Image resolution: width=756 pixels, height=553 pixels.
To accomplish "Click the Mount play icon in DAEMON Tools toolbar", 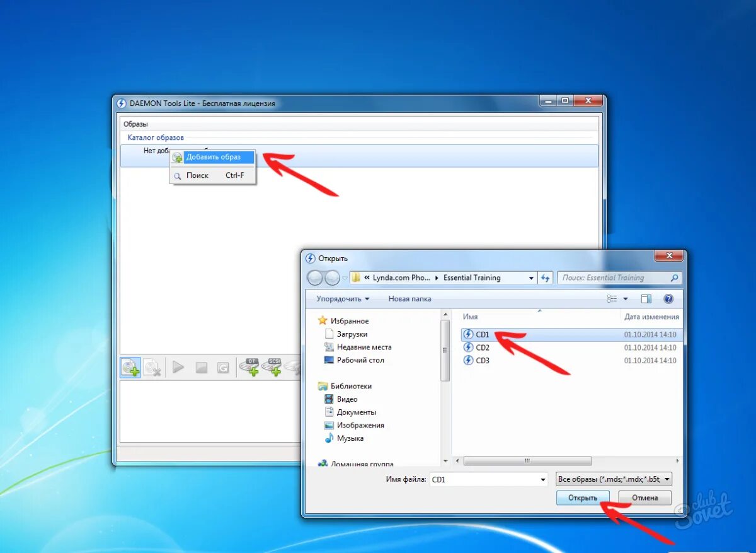I will click(x=178, y=367).
